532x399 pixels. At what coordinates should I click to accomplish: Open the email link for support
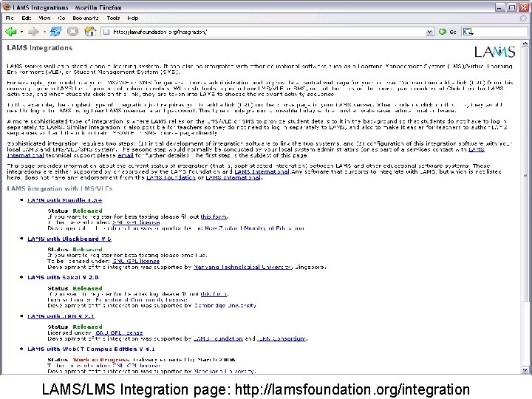125,155
